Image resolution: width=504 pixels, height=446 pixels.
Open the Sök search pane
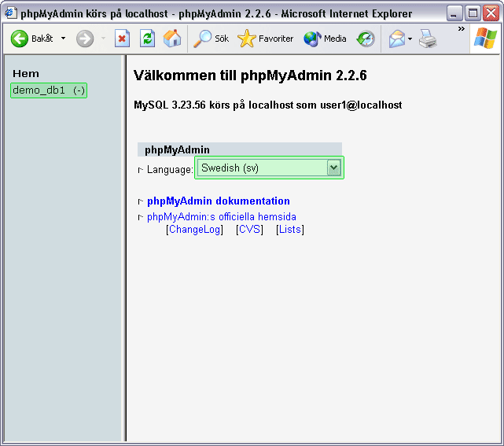212,39
